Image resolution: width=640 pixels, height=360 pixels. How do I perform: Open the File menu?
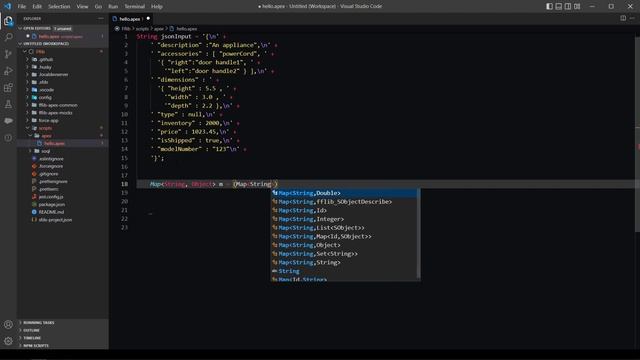click(x=22, y=7)
